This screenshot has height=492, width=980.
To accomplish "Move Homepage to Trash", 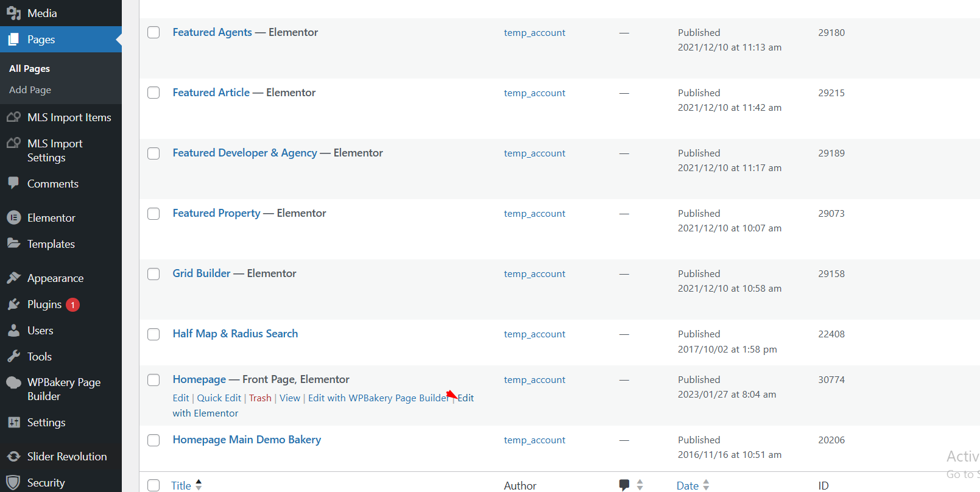I will (260, 398).
